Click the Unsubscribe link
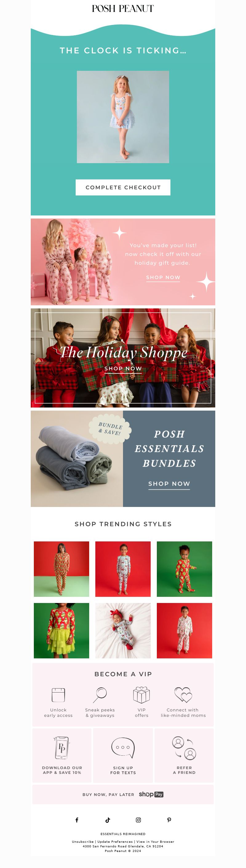 [83, 842]
